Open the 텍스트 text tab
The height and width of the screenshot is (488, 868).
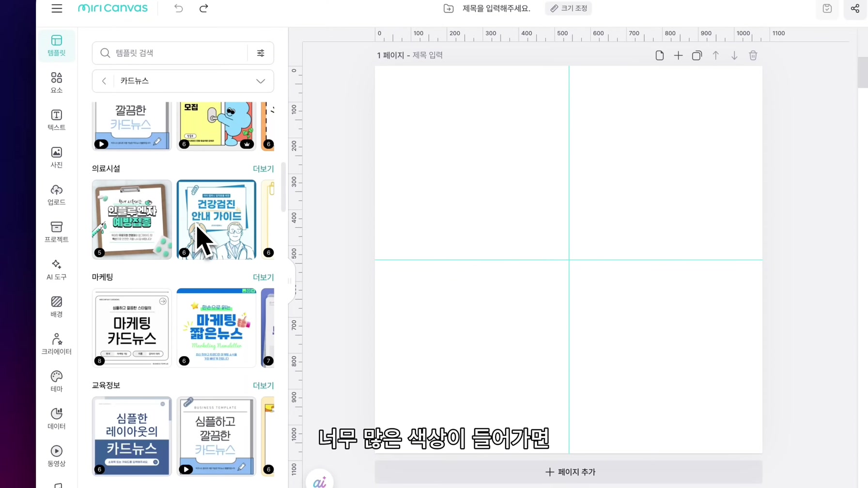[57, 120]
